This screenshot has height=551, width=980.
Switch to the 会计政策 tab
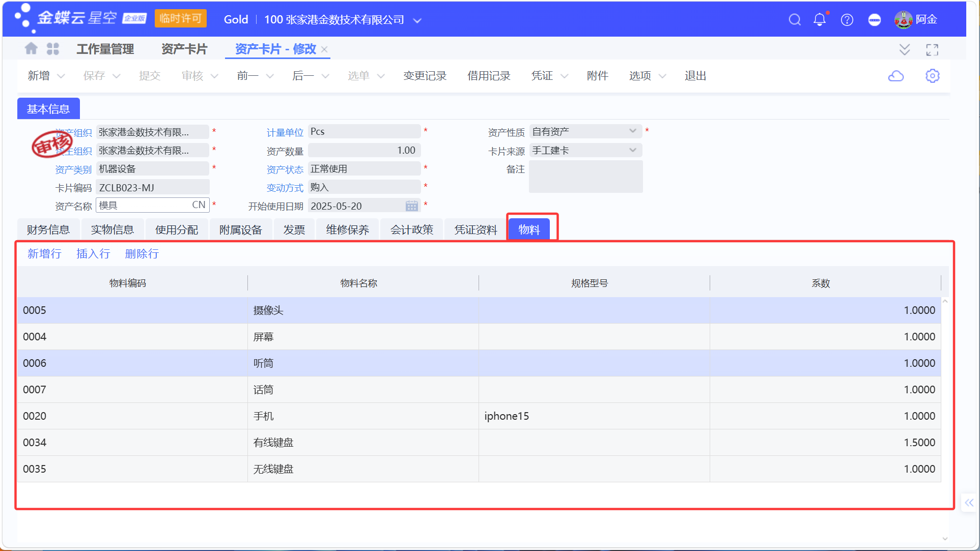click(x=412, y=229)
